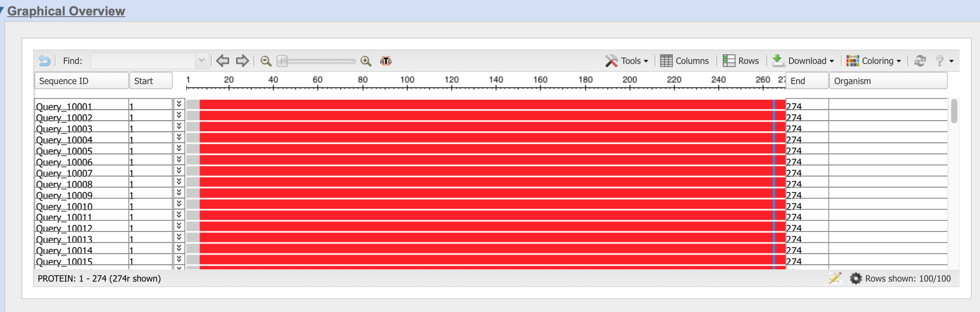Open the Columns settings
Viewport: 980px width, 312px height.
684,61
